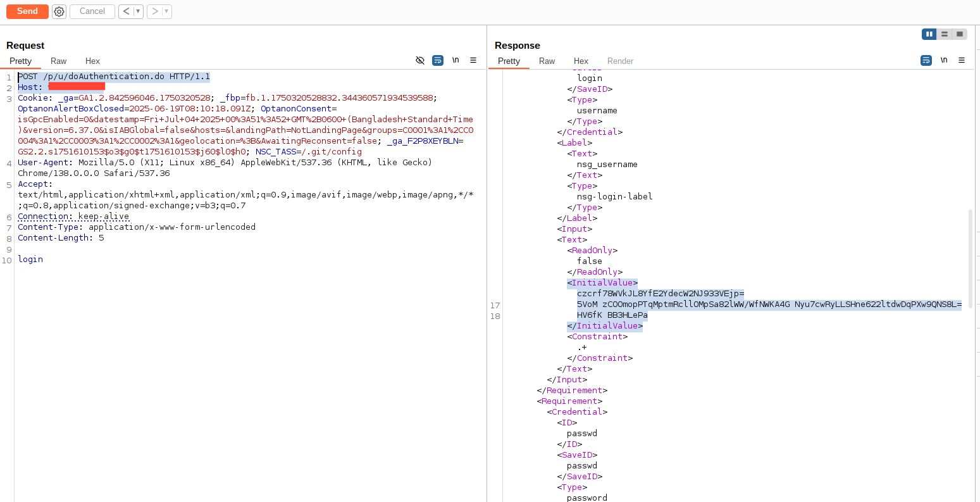Open Request panel hamburger options menu
This screenshot has width=980, height=502.
[473, 60]
